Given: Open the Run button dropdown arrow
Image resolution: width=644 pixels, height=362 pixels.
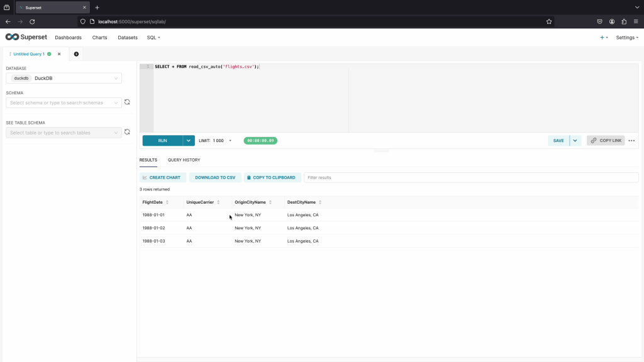Looking at the screenshot, I should click(x=189, y=141).
